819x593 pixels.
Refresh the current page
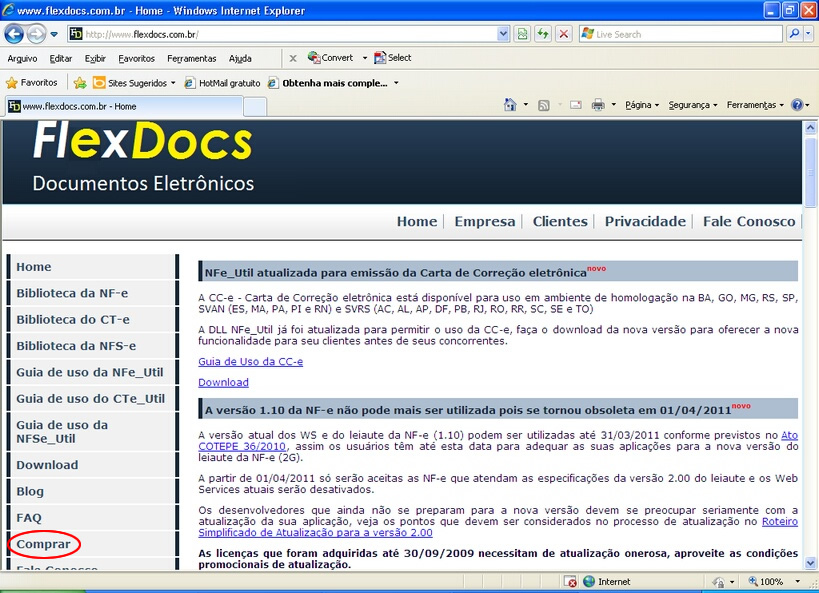544,33
